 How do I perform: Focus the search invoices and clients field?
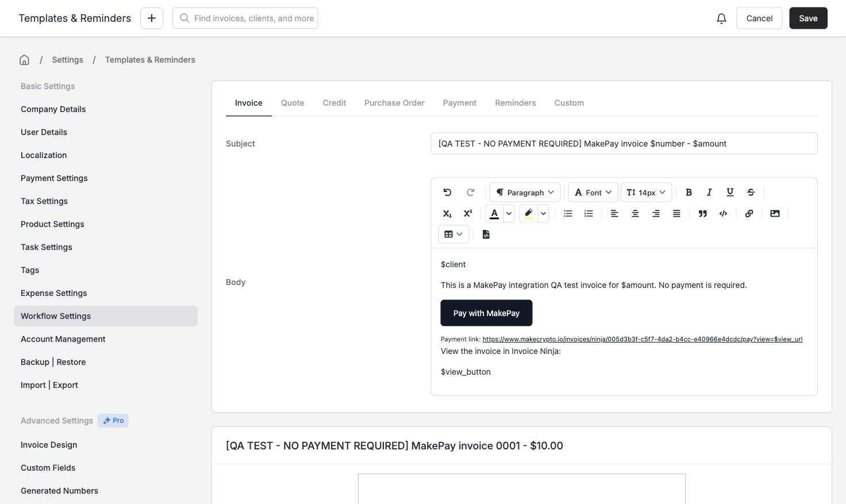(245, 18)
